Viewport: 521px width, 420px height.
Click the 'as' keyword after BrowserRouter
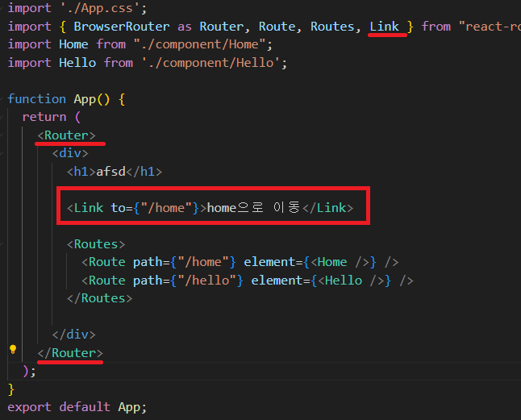[x=185, y=27]
